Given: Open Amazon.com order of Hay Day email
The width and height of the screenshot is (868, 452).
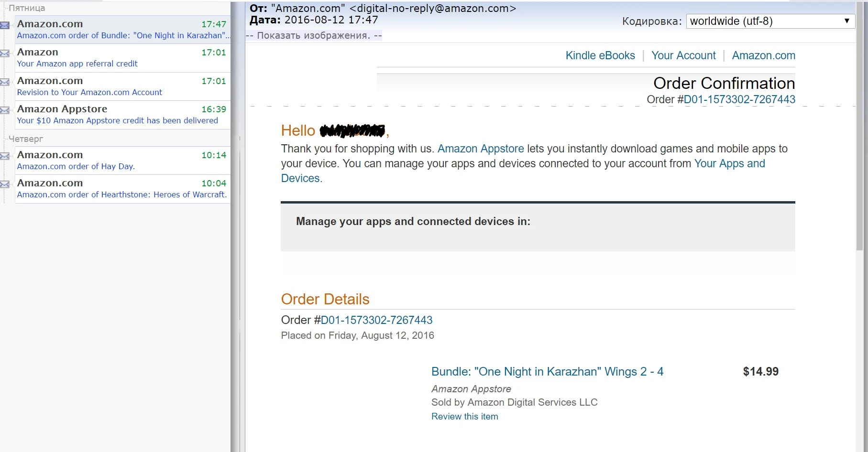Looking at the screenshot, I should click(123, 161).
